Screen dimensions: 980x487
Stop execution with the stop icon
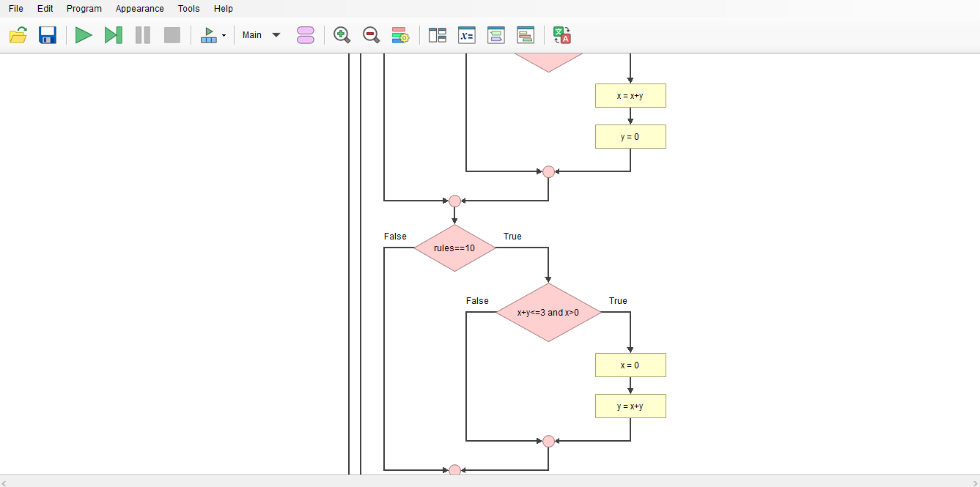coord(172,35)
